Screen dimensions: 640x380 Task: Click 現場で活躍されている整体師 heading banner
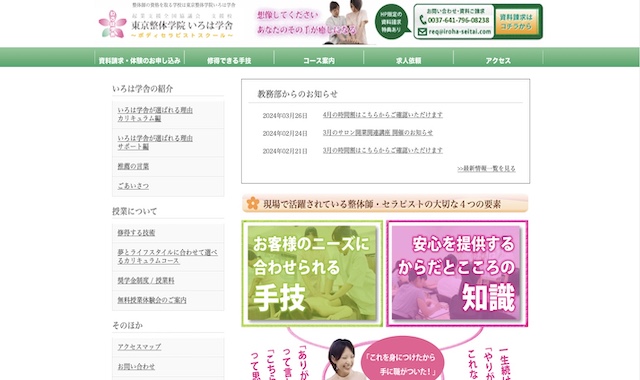pyautogui.click(x=385, y=203)
